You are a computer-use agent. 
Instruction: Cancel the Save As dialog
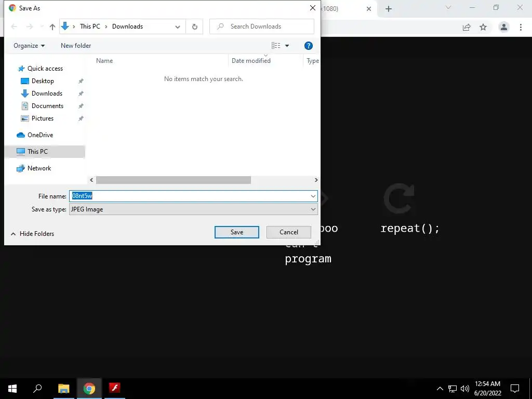[289, 232]
